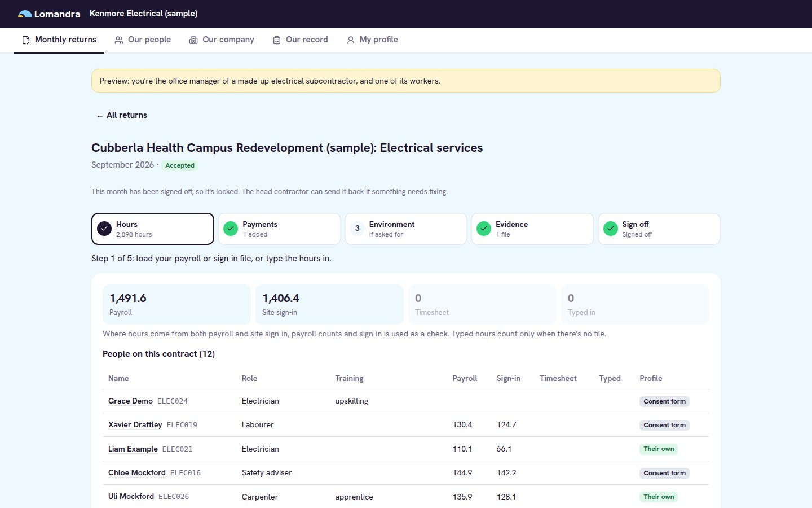Click the Environment step number 3 badge
812x508 pixels.
(x=358, y=229)
